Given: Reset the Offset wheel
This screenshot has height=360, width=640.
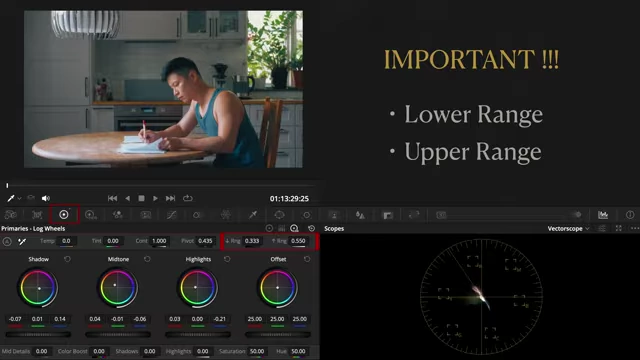Looking at the screenshot, I should [307, 259].
